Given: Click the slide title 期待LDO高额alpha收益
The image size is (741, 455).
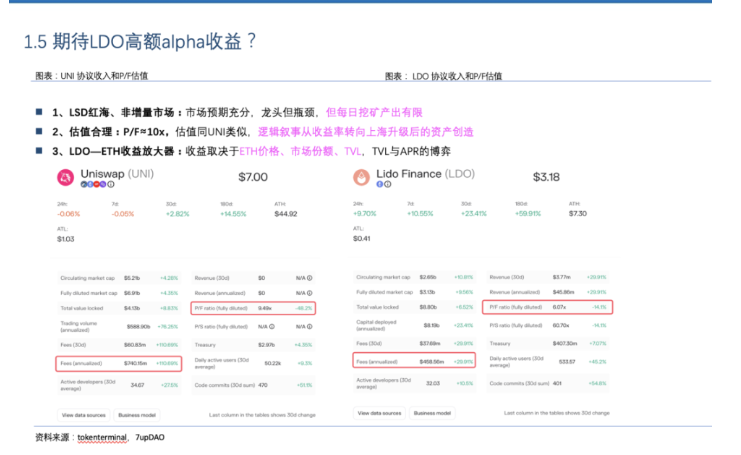Looking at the screenshot, I should [x=140, y=42].
